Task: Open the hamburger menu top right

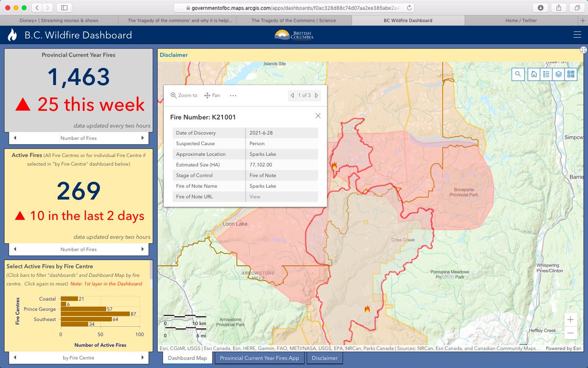Action: pos(577,35)
